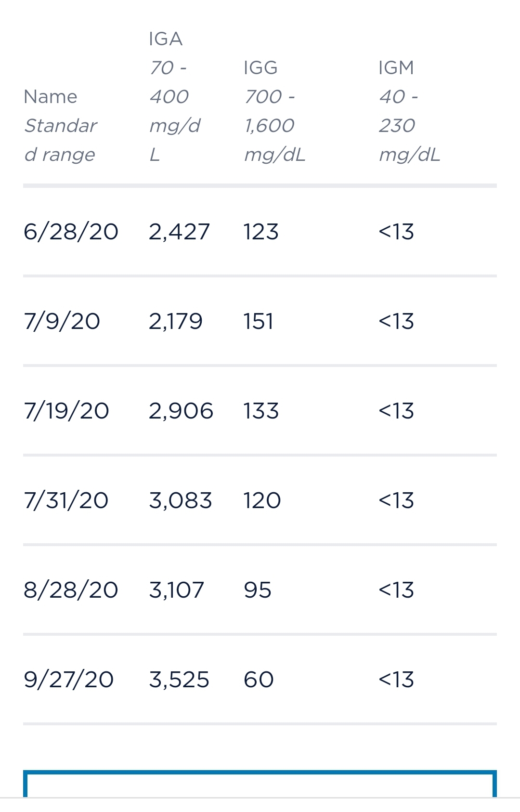This screenshot has width=520, height=812.
Task: Select the IGM column header
Action: click(409, 111)
